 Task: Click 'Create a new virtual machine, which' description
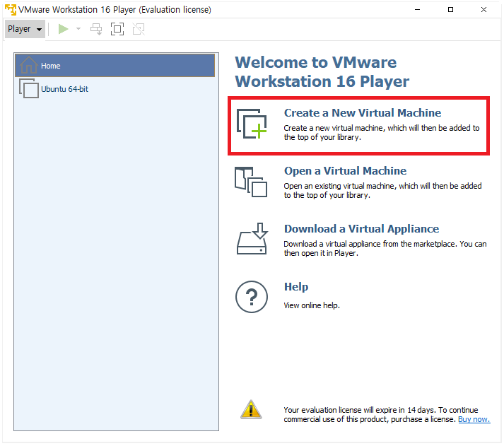click(382, 132)
